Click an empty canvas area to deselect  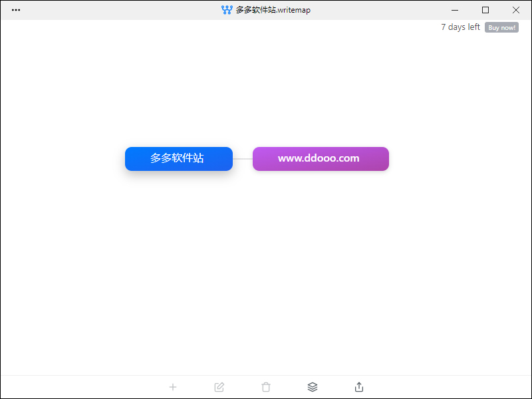(x=266, y=279)
